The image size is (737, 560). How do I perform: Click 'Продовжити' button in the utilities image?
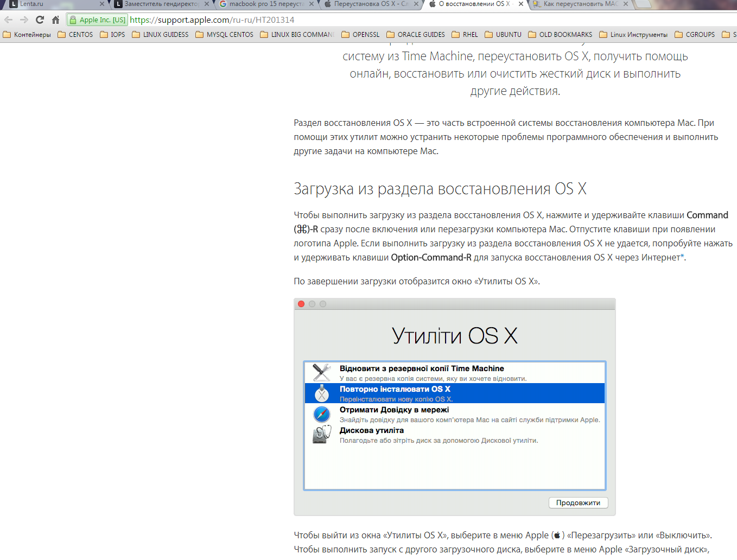coord(578,503)
